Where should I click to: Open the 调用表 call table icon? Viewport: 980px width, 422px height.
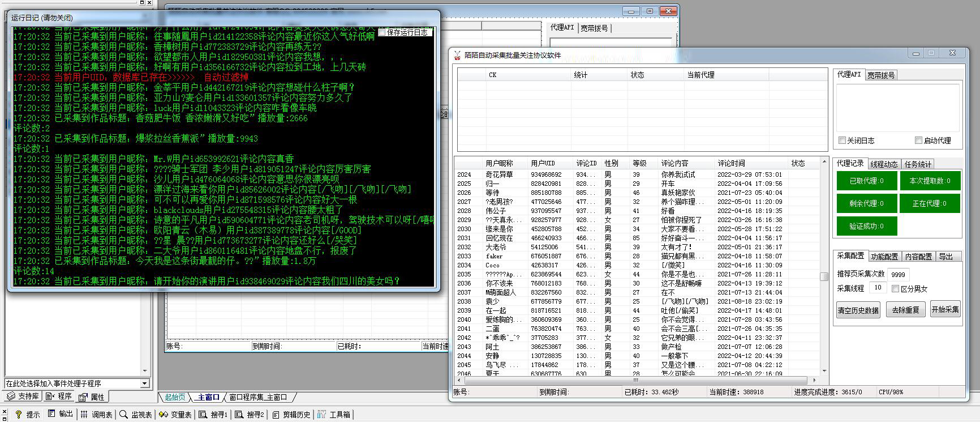pyautogui.click(x=84, y=415)
